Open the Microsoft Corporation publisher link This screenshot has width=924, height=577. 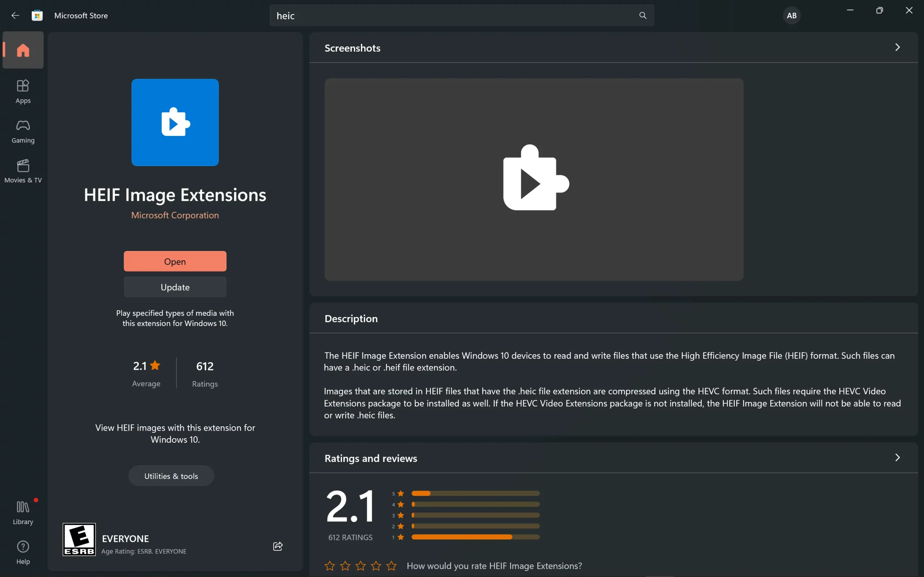175,215
